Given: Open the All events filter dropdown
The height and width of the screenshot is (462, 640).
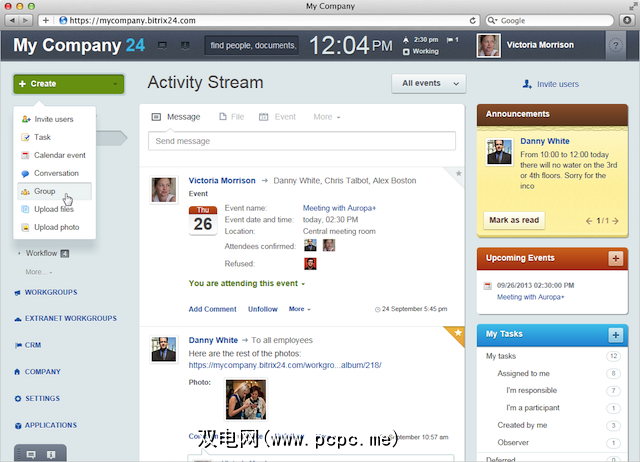Looking at the screenshot, I should (x=429, y=83).
